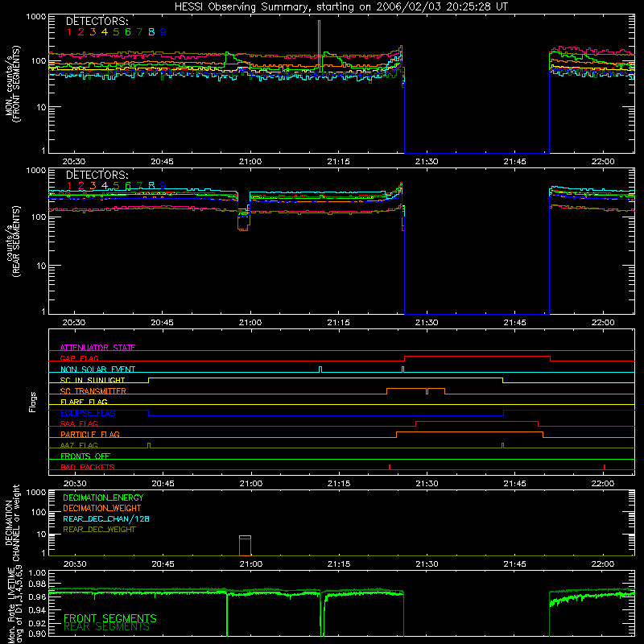Click the REAR_DEC_WEIGHT legend entry
644x644 pixels.
tap(99, 530)
